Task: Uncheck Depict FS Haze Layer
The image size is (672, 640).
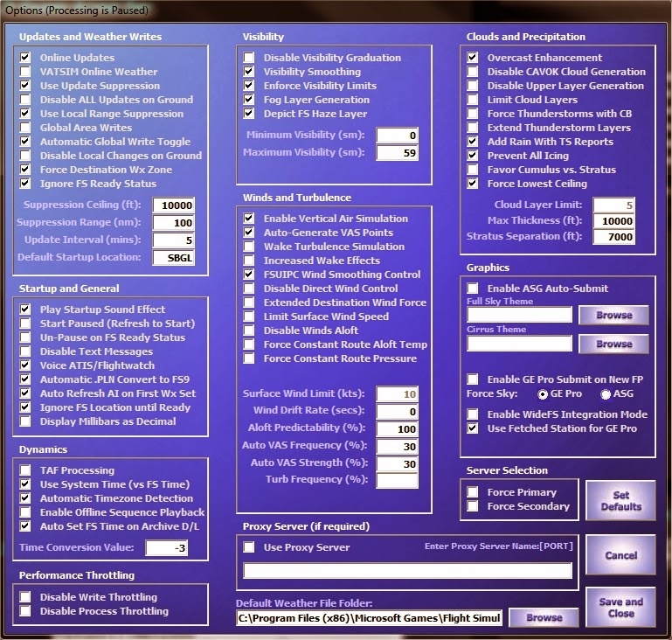Action: click(248, 114)
